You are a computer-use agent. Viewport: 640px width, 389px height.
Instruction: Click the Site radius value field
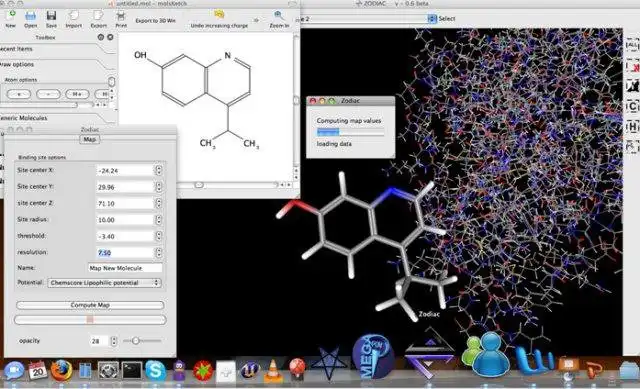[x=125, y=220]
